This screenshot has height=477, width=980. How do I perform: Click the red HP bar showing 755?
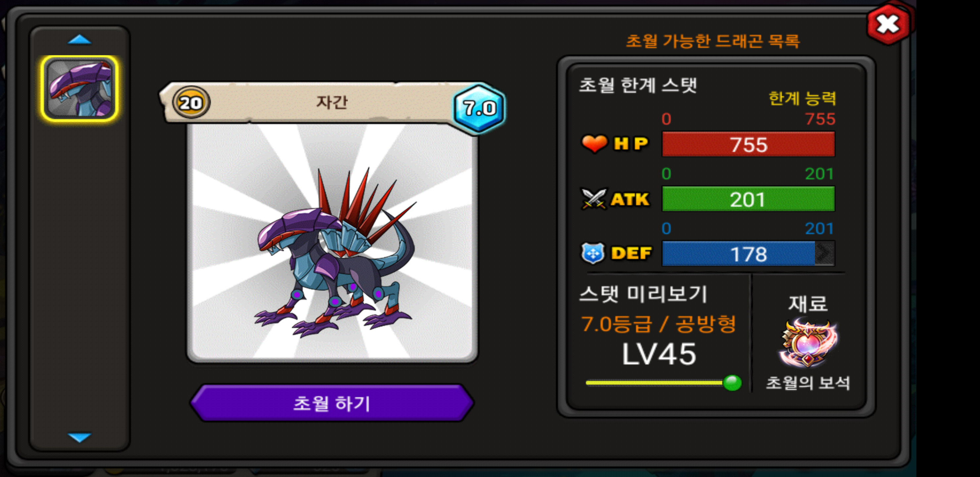pyautogui.click(x=748, y=144)
